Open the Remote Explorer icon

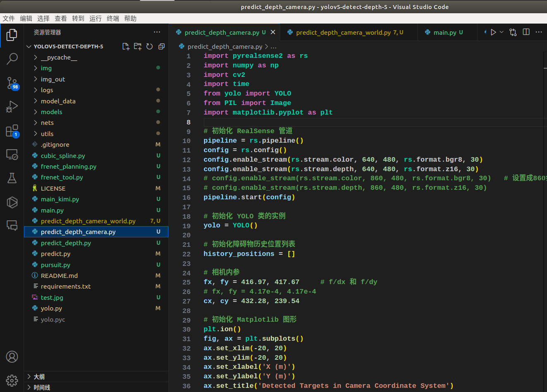point(12,155)
